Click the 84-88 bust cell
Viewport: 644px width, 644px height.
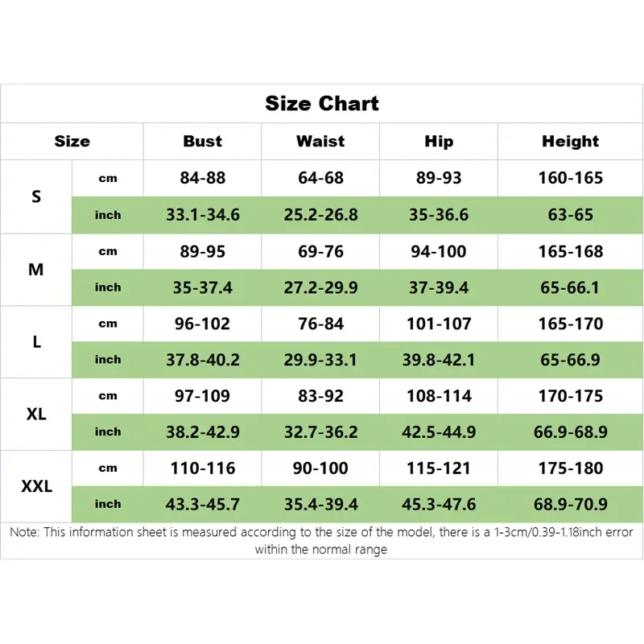[203, 178]
